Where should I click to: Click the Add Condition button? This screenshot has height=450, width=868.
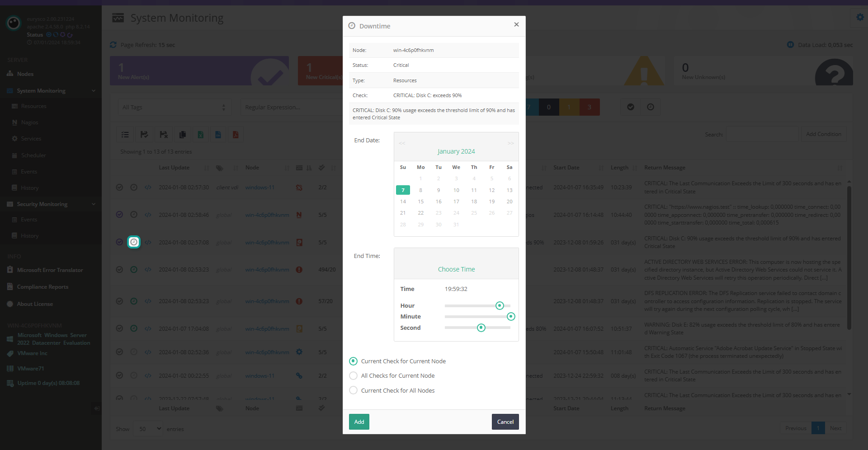click(824, 134)
